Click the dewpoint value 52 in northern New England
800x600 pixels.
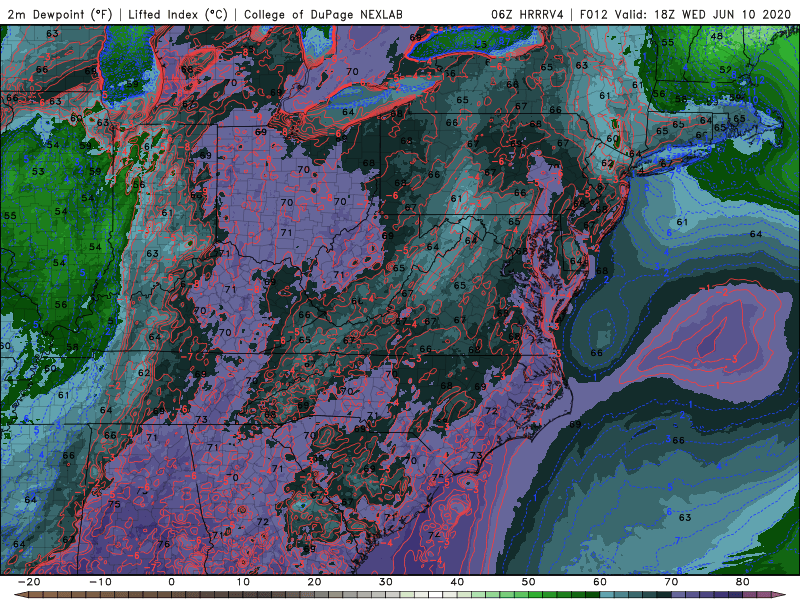[726, 70]
